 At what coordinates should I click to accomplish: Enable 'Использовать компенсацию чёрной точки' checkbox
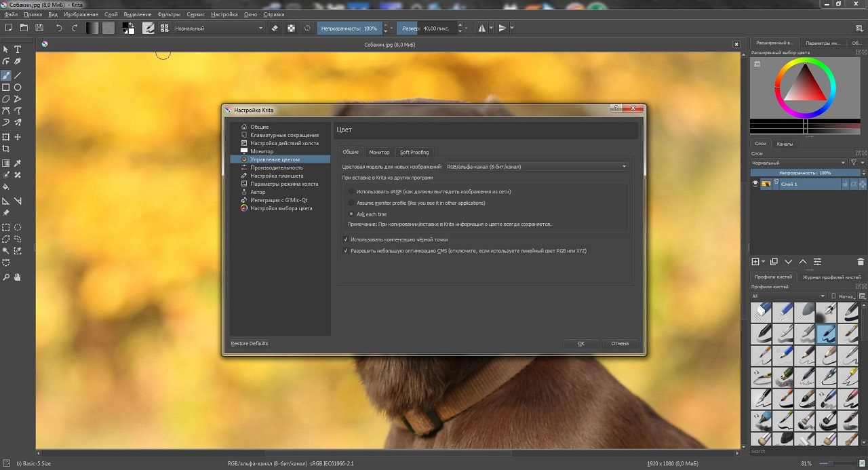[x=346, y=239]
